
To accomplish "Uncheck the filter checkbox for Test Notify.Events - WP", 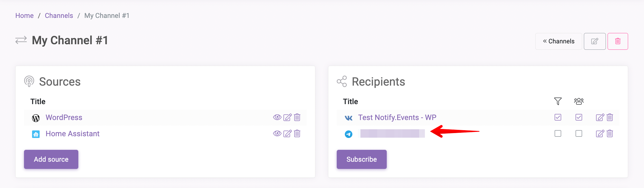I will coord(558,117).
